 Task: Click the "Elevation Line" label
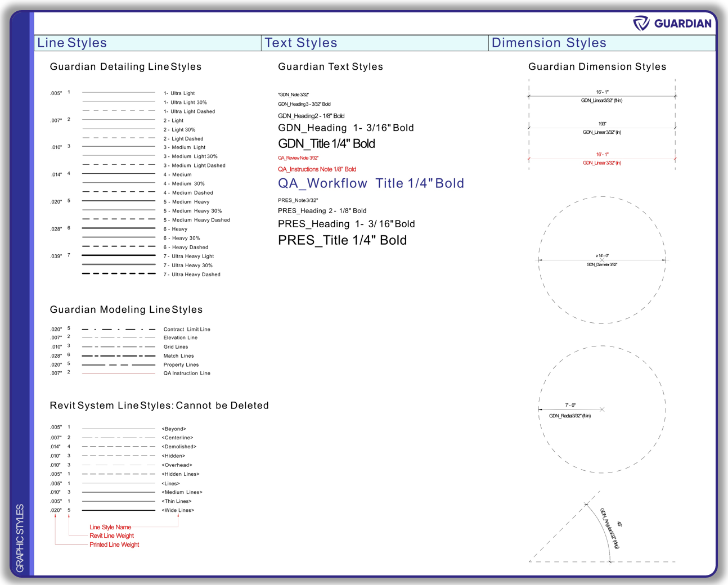[x=181, y=338]
